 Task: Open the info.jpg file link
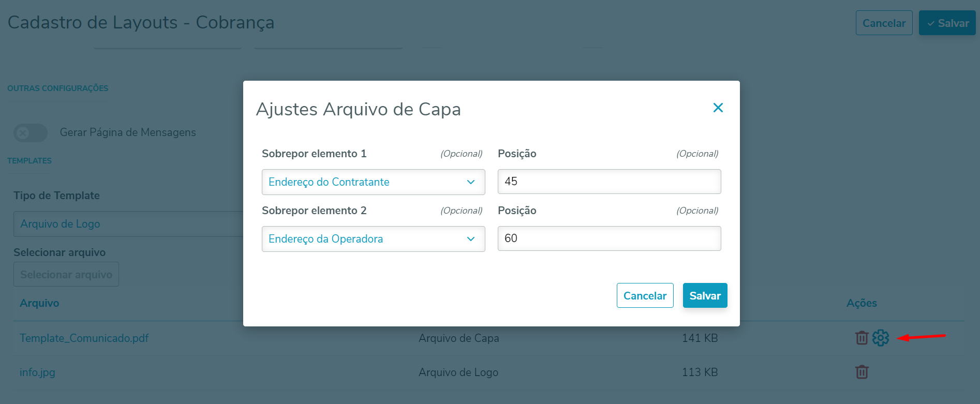click(37, 372)
